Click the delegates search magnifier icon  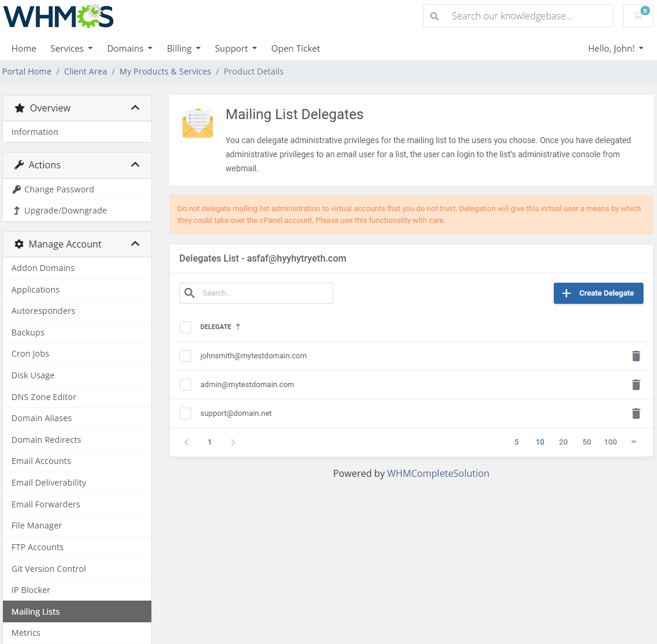(189, 293)
